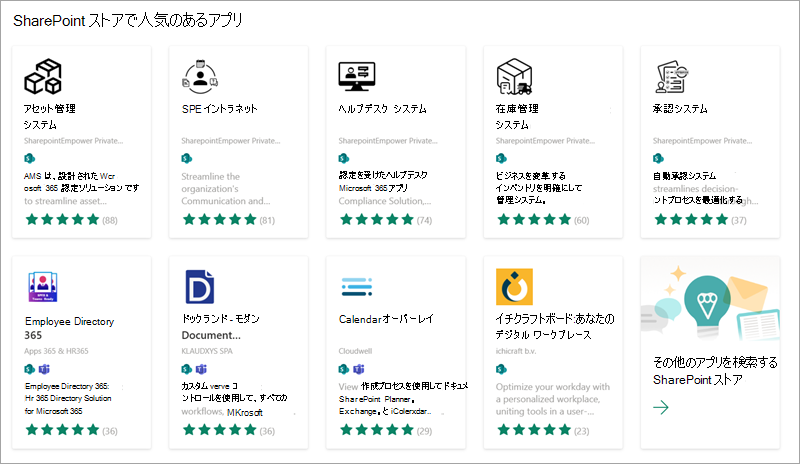The image size is (800, 464).
Task: Click SharePoint badge on アセット管理システム card
Action: (29, 158)
